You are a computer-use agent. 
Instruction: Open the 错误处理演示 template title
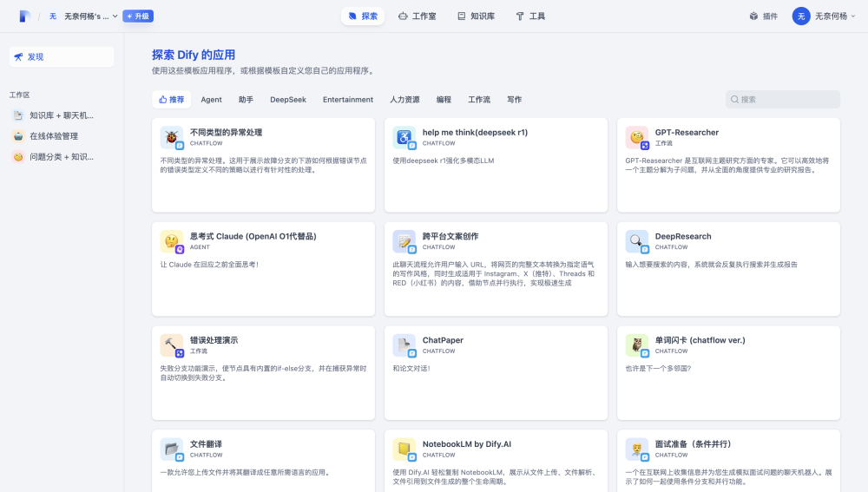click(214, 340)
